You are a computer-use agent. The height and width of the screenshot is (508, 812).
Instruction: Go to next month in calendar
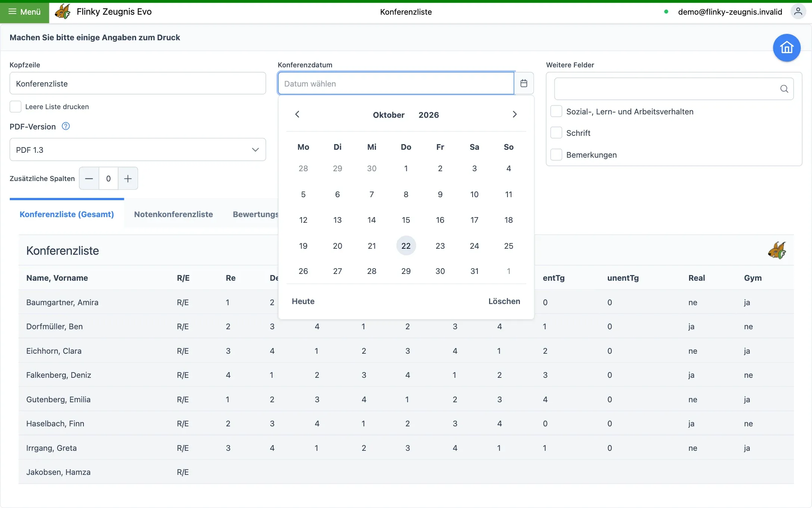coord(515,114)
